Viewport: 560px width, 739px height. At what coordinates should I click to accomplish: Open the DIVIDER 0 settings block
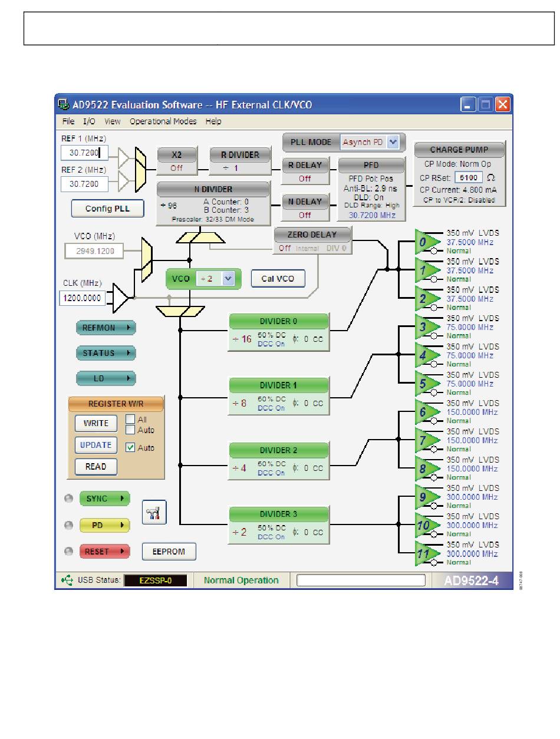tap(279, 333)
